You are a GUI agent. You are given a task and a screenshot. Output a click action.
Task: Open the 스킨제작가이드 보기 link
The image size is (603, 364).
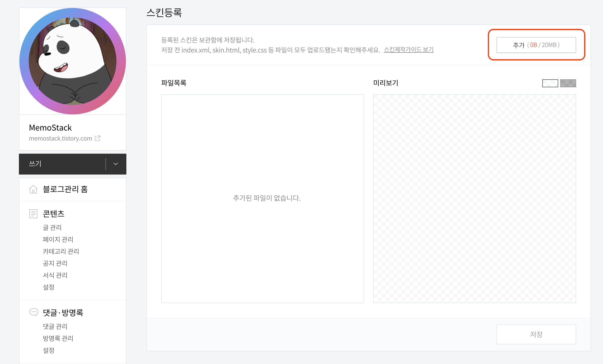coord(408,50)
